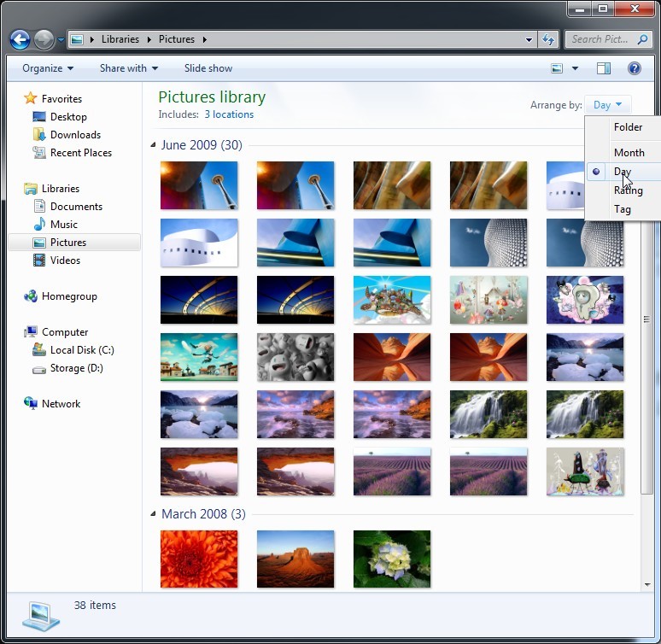Open the 3 locations link
This screenshot has width=661, height=644.
coord(228,114)
